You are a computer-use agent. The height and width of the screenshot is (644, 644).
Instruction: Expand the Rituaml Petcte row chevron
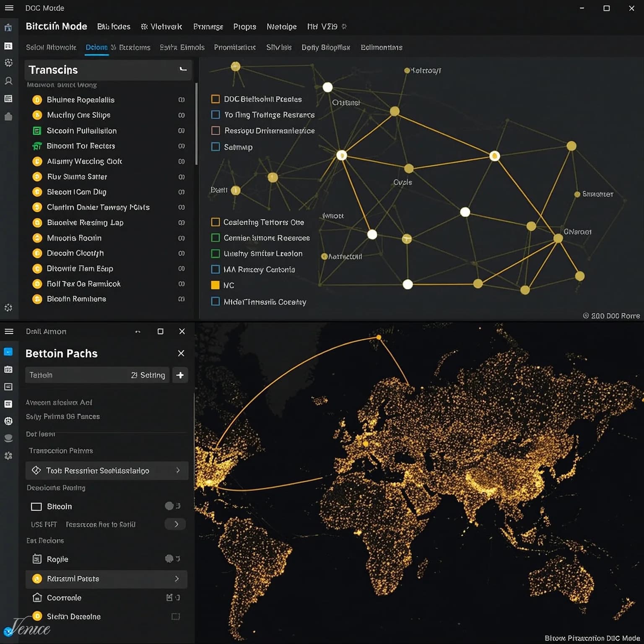[177, 579]
